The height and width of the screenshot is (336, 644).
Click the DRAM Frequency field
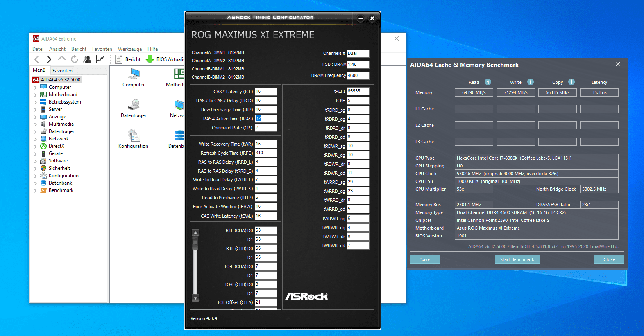358,76
